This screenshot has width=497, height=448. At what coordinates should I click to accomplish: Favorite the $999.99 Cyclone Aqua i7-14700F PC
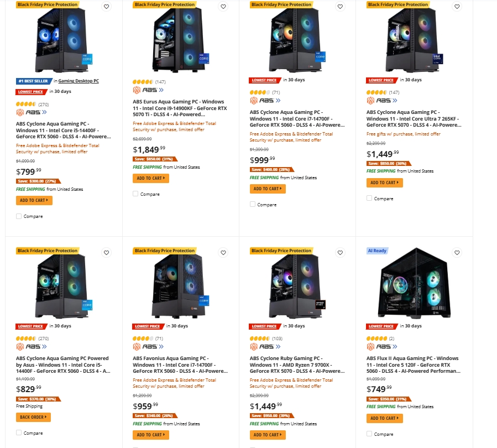coord(340,7)
